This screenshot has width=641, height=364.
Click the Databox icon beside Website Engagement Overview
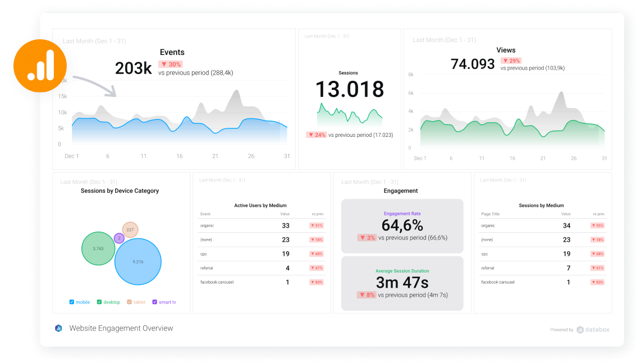point(58,328)
